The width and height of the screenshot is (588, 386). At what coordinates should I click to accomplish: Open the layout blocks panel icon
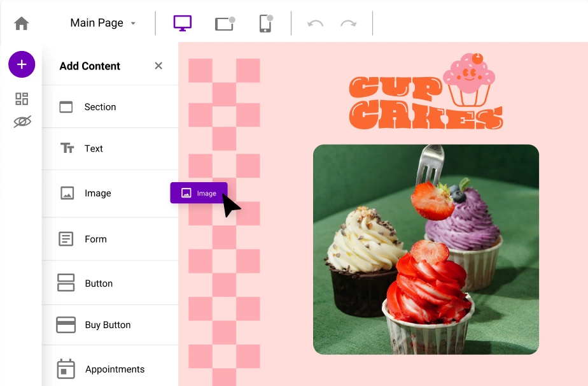[x=22, y=99]
